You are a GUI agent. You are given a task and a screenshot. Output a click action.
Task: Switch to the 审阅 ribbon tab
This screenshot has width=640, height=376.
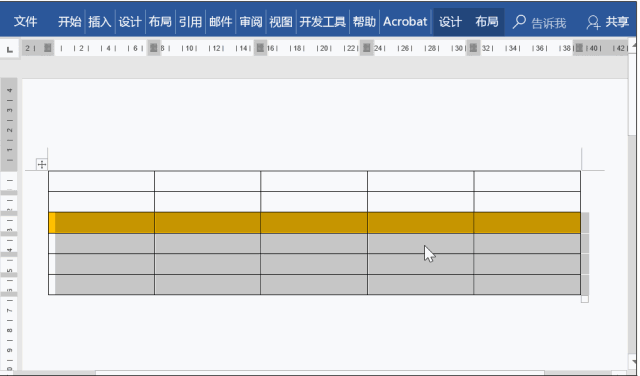(x=251, y=22)
